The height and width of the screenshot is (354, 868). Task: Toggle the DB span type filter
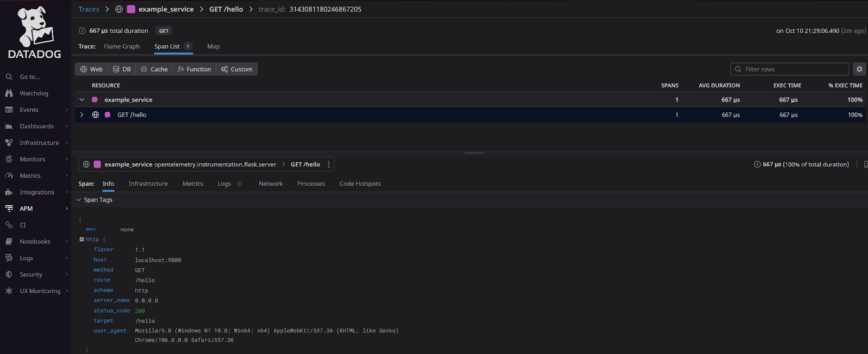(x=122, y=69)
